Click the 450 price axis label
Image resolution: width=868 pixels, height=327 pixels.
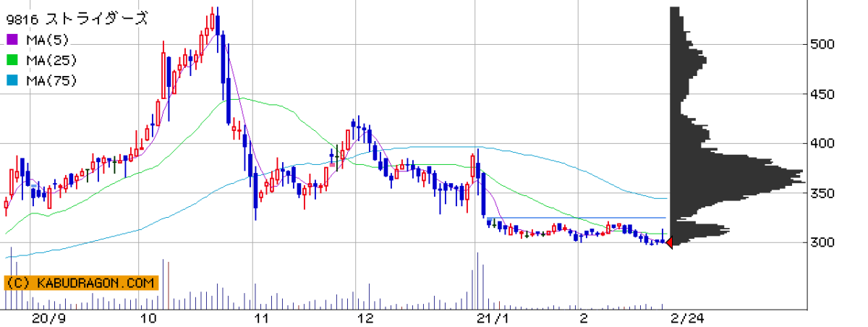[822, 95]
